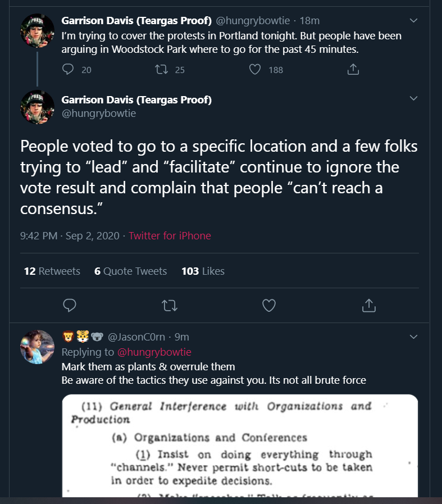Retweet the main tweet about the vote
442x504 pixels.
click(x=169, y=305)
